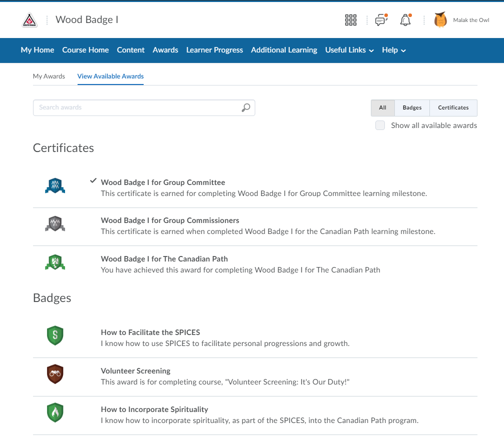Click the Group Committee certificate icon
This screenshot has width=504, height=438.
point(55,186)
